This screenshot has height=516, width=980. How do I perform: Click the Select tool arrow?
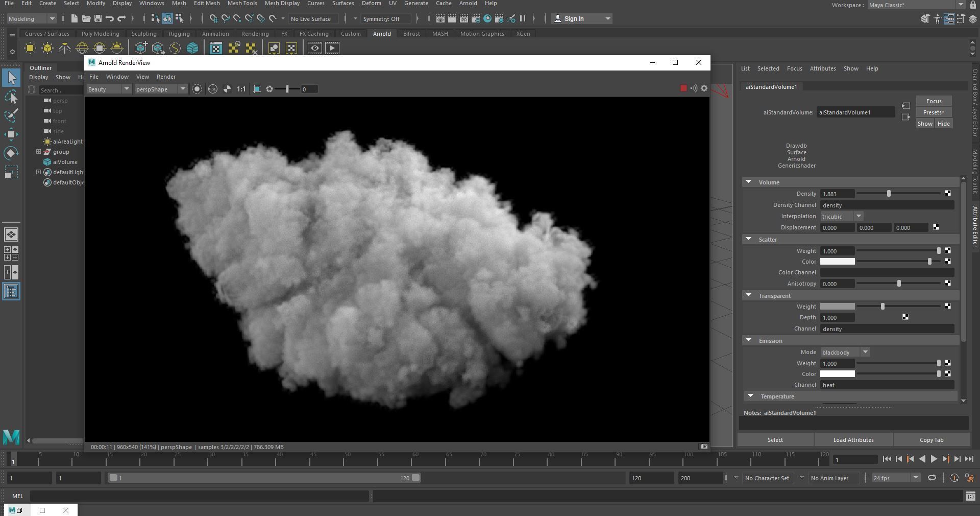[x=11, y=78]
